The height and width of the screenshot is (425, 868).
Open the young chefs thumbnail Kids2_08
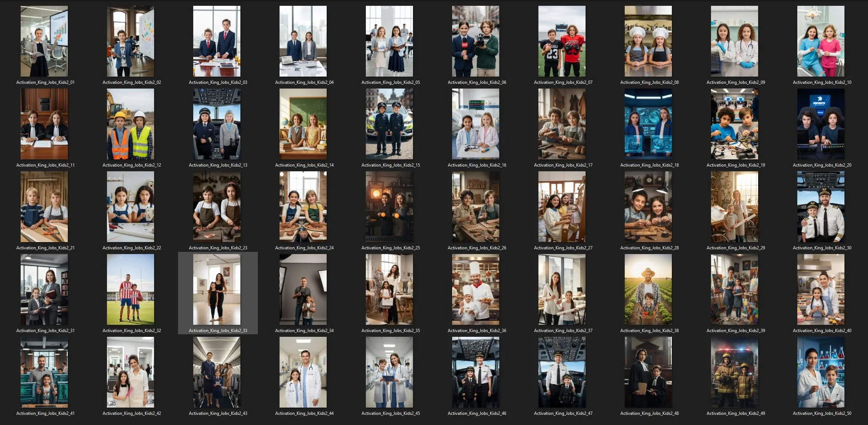point(648,41)
